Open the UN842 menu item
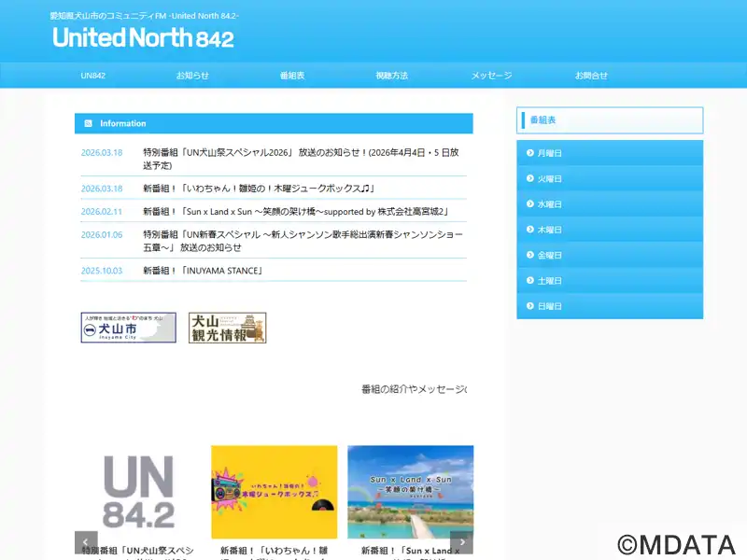This screenshot has height=560, width=747. (93, 76)
